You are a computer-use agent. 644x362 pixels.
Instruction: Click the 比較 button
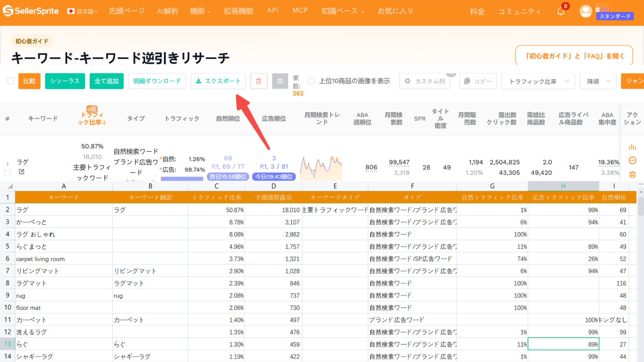point(29,81)
